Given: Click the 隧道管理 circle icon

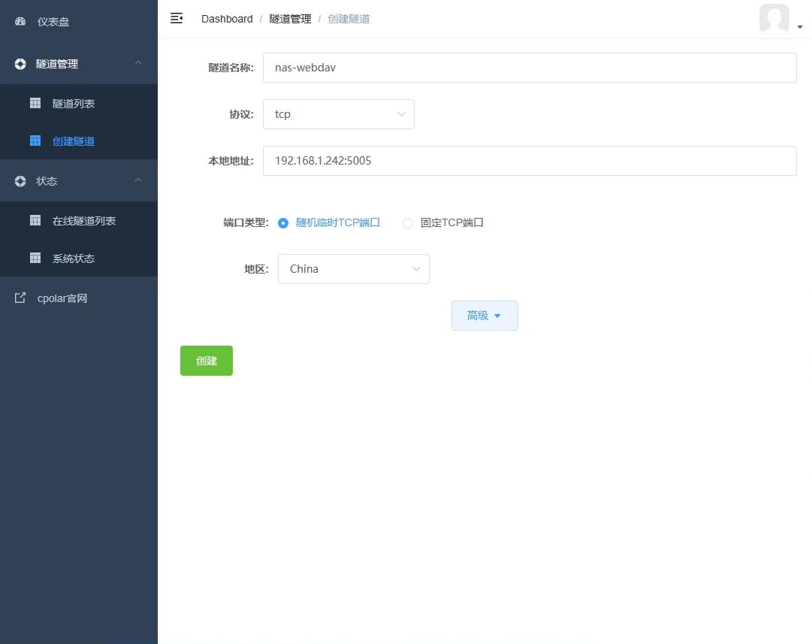Looking at the screenshot, I should [20, 64].
